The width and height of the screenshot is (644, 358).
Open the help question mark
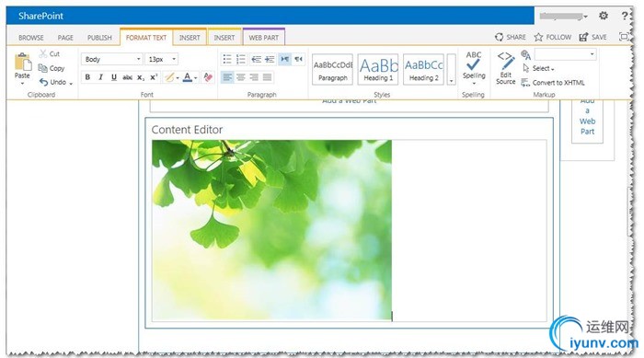(625, 16)
